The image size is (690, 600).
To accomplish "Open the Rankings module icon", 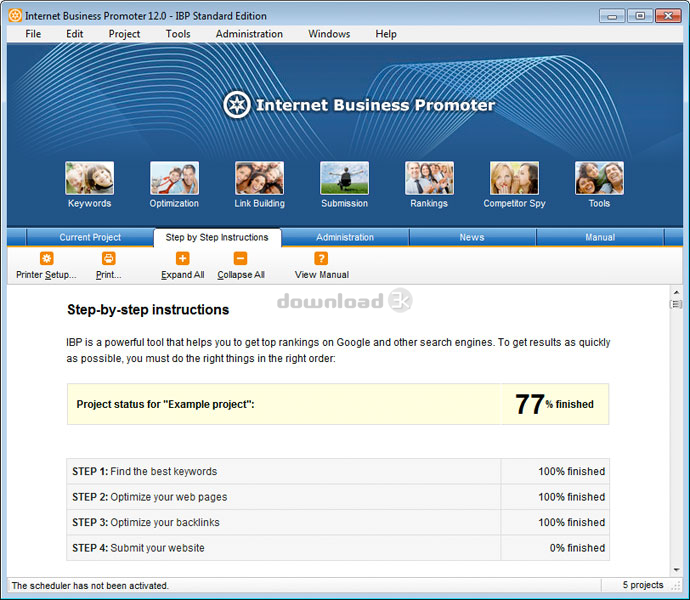I will click(x=429, y=178).
